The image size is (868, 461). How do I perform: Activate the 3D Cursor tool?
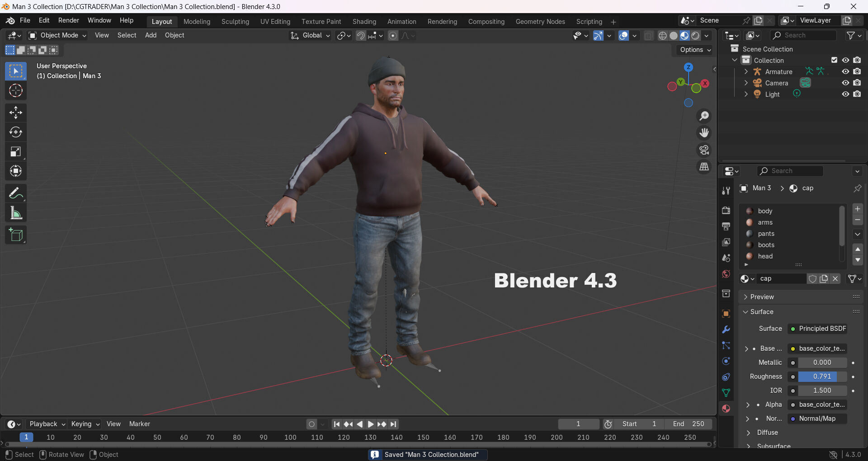(x=16, y=91)
